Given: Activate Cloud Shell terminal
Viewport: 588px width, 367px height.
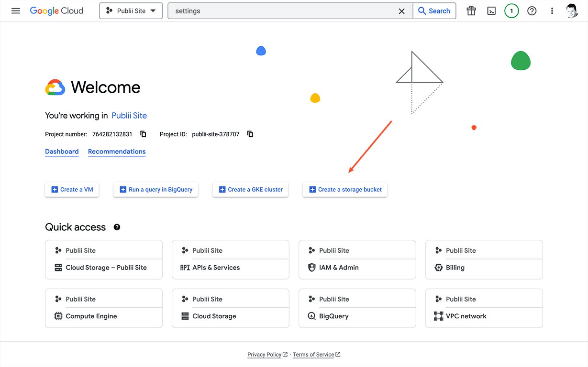Looking at the screenshot, I should click(x=491, y=11).
